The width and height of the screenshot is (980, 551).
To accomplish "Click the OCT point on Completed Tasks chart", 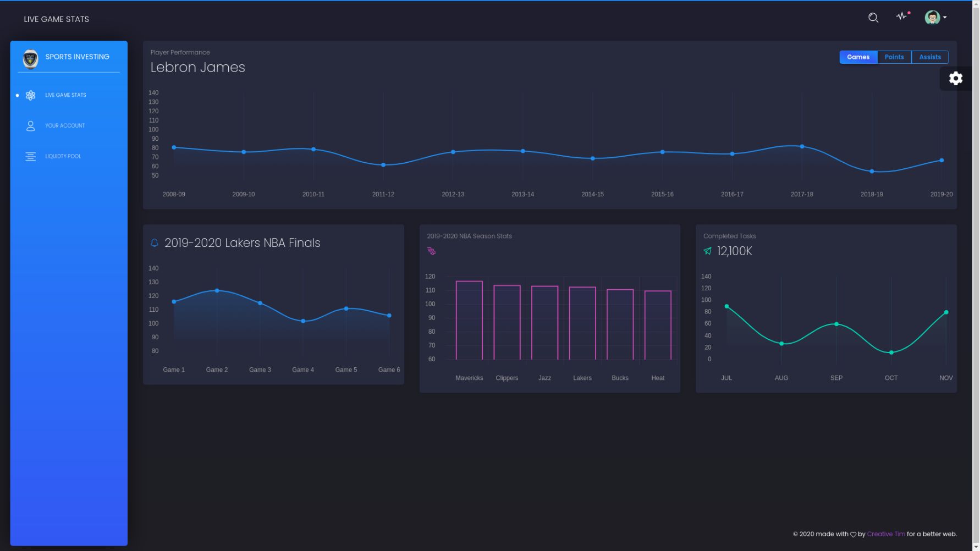I will pos(891,352).
